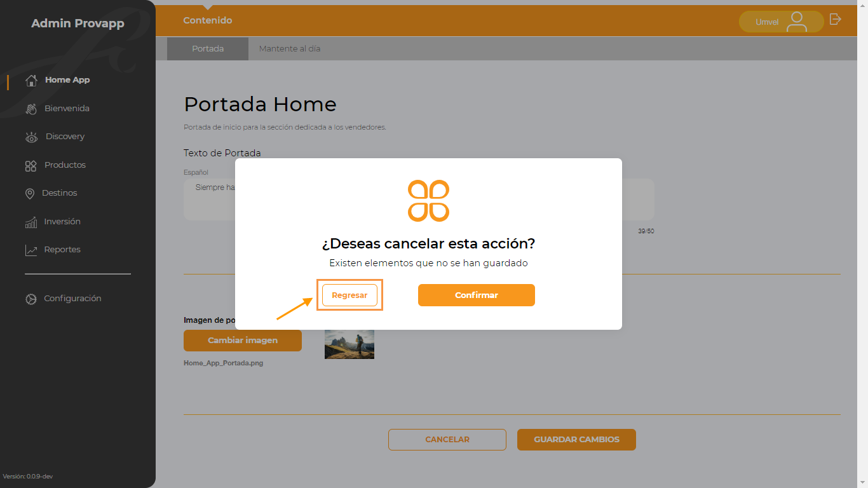
Task: Switch to Mantente al día tab
Action: coord(290,48)
